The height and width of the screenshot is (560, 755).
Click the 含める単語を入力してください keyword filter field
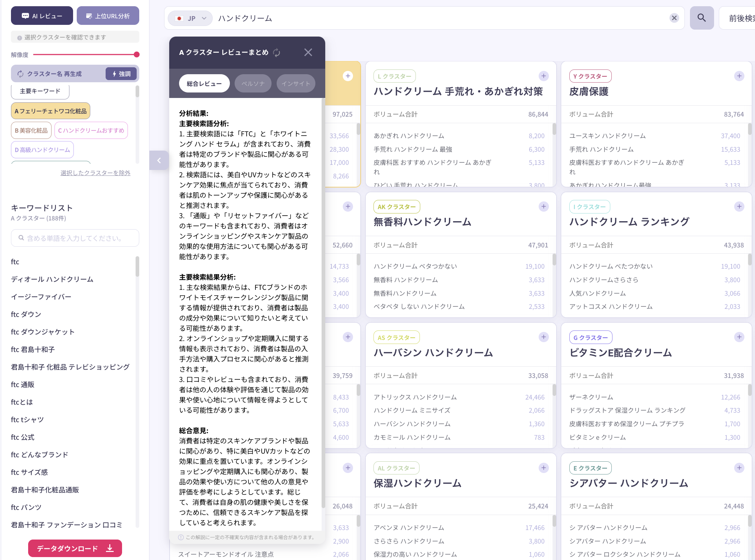point(75,238)
